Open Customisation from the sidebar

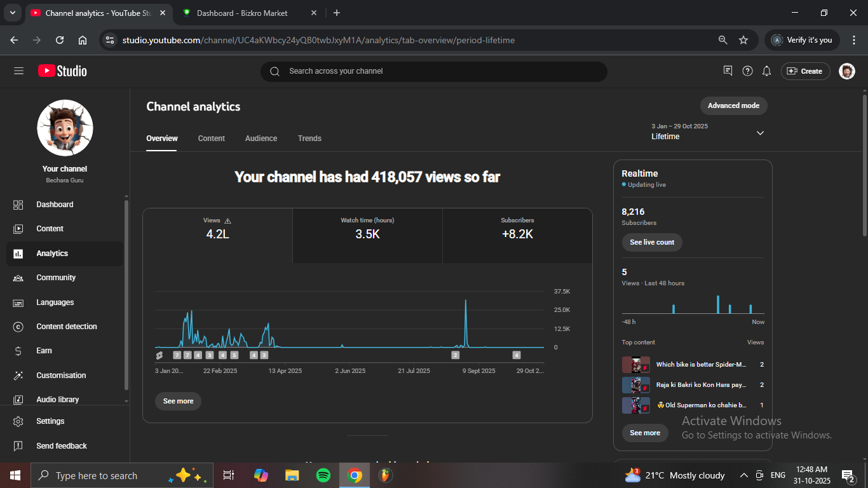click(61, 376)
